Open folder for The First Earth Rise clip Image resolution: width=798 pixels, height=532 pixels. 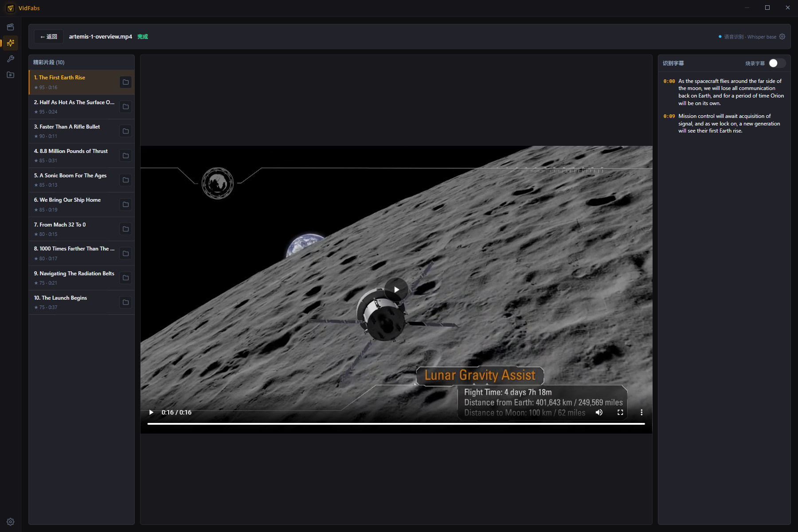[x=125, y=82]
